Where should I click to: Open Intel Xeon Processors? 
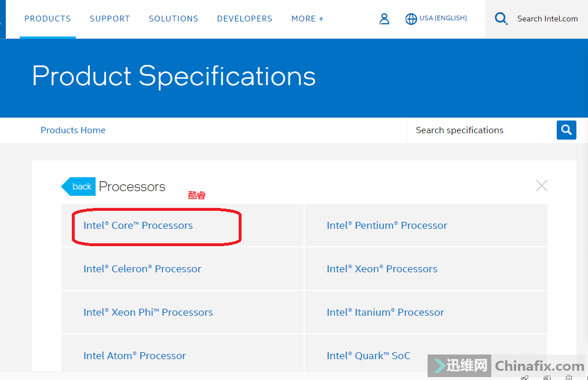382,269
